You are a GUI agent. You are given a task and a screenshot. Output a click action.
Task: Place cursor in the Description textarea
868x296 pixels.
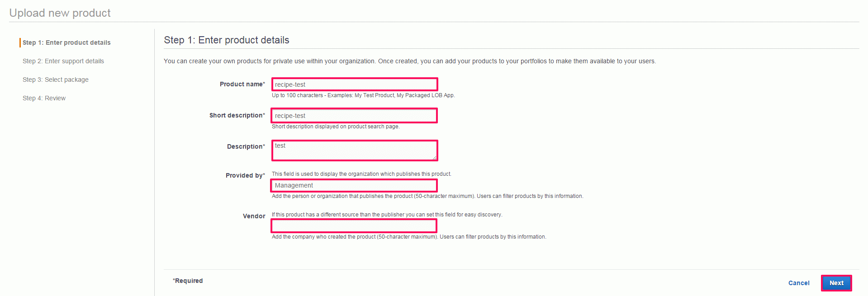355,150
